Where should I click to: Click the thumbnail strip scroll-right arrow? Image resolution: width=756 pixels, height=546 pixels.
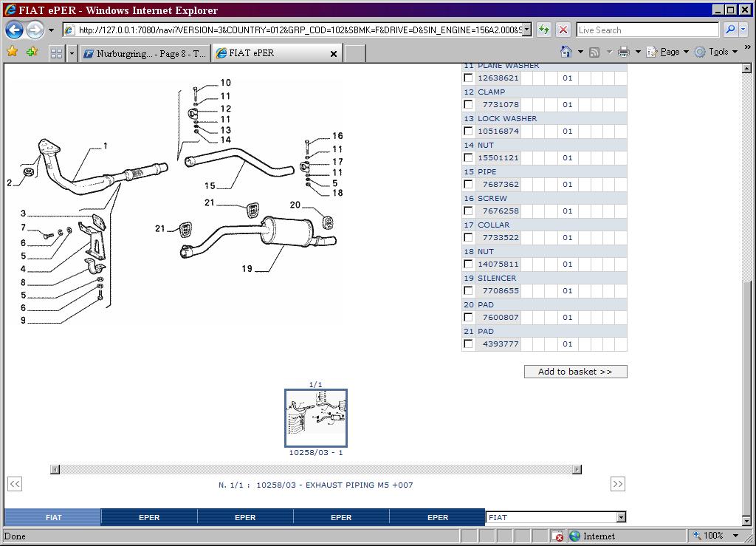pyautogui.click(x=577, y=469)
